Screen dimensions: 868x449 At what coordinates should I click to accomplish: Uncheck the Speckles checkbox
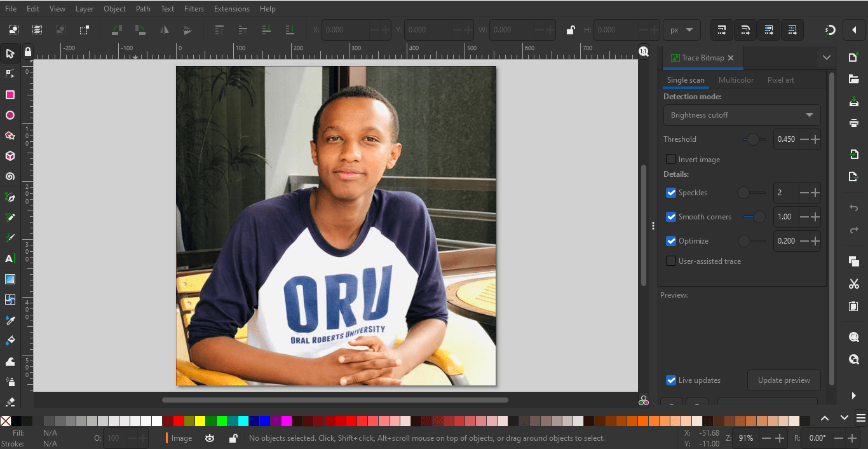(x=671, y=193)
